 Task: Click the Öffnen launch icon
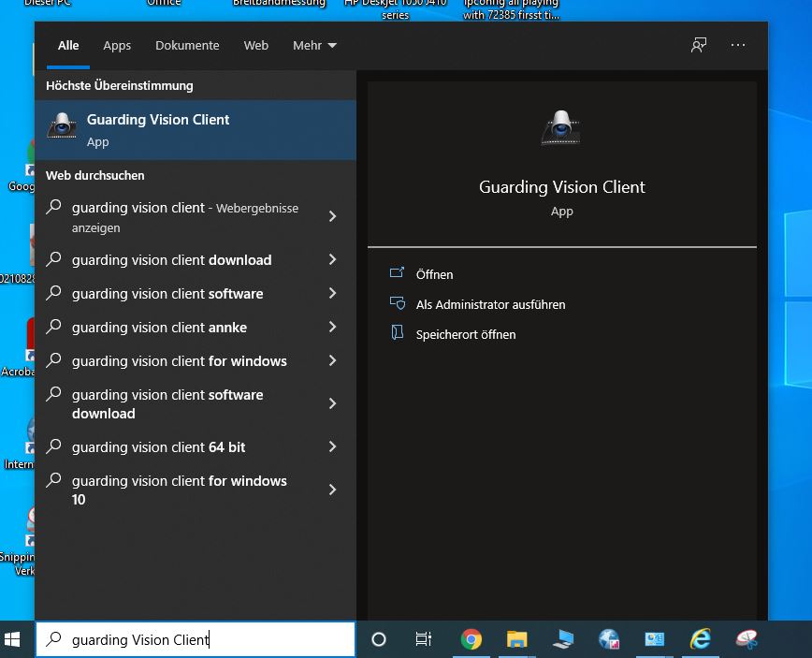[x=397, y=272]
